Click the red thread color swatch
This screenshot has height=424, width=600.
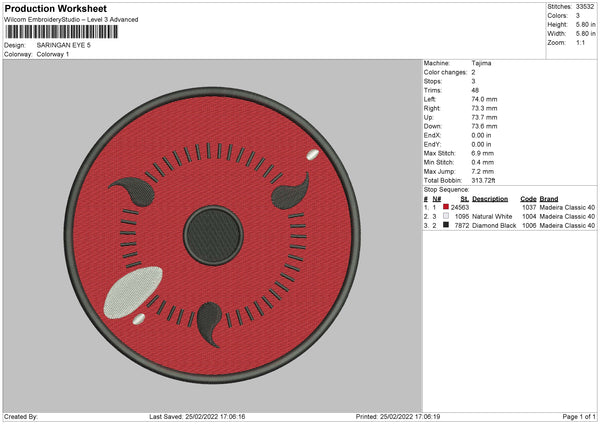[446, 206]
